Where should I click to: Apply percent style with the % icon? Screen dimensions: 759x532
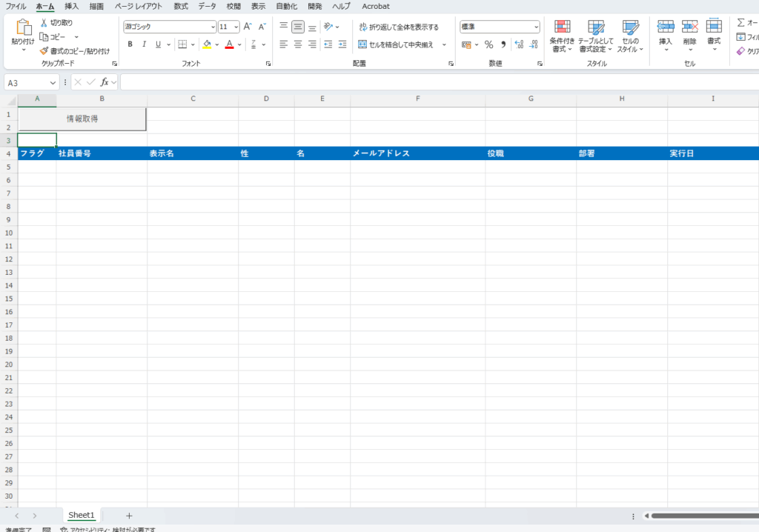(488, 44)
